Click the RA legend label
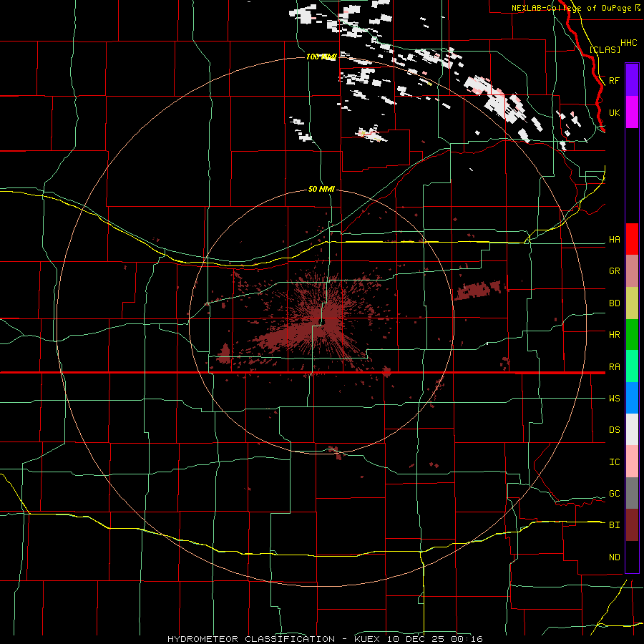This screenshot has width=644, height=644. (x=614, y=367)
